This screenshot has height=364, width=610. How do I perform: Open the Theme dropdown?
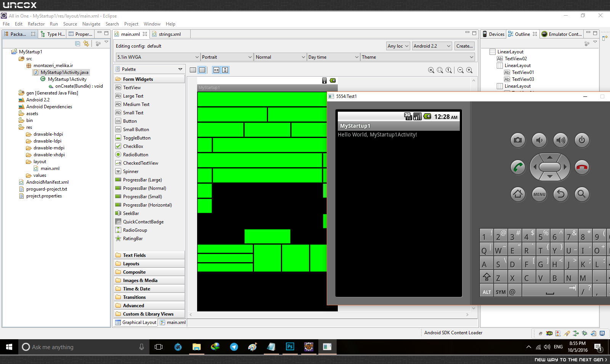click(x=418, y=57)
